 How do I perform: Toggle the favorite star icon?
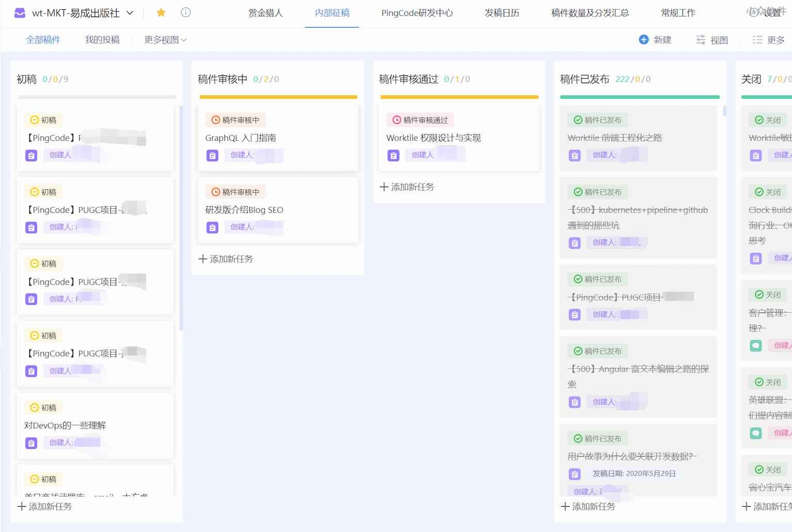[x=161, y=12]
